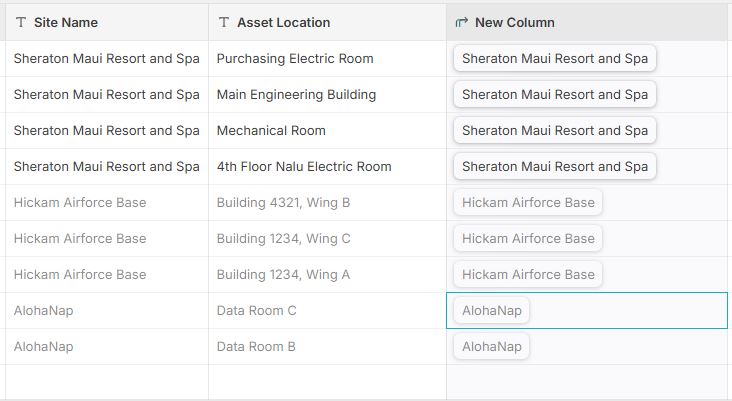Open the Hickam Airforce Base chip in Wing B row
Viewport: 732px width, 401px height.
(528, 202)
